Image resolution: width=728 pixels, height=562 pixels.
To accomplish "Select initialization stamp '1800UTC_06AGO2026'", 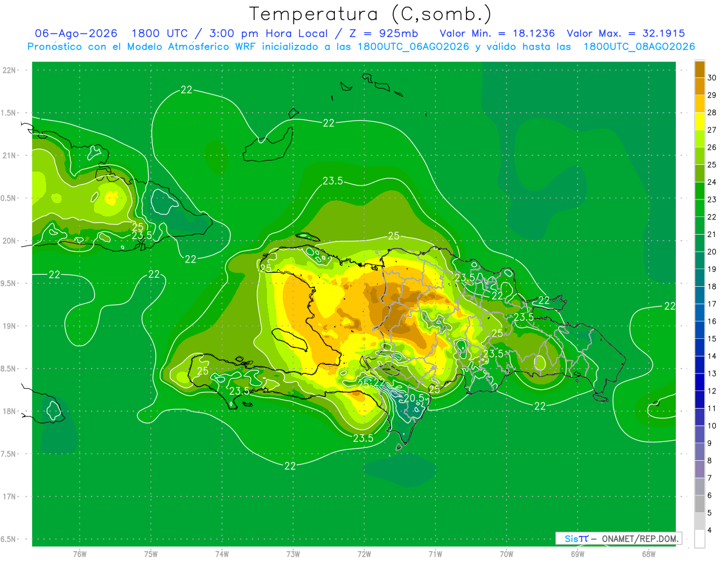I will [x=414, y=47].
